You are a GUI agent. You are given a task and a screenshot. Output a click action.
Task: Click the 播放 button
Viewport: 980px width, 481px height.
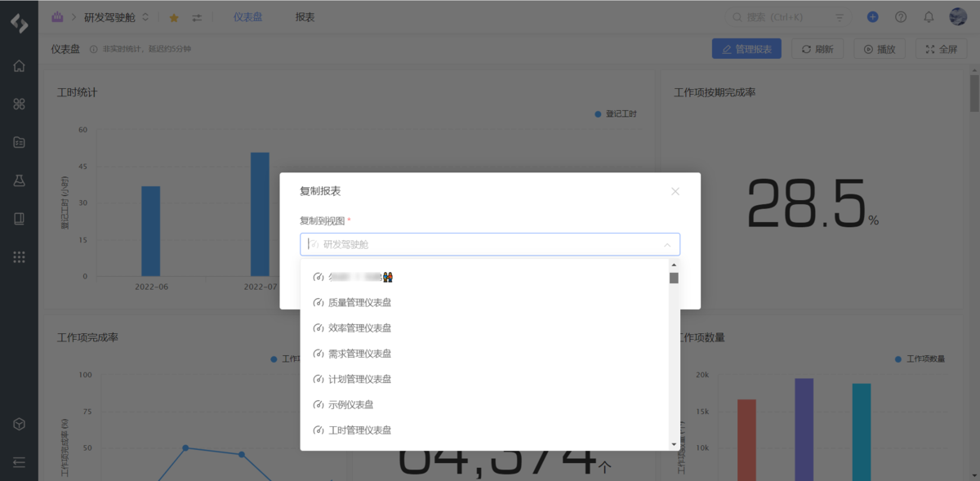click(x=880, y=49)
